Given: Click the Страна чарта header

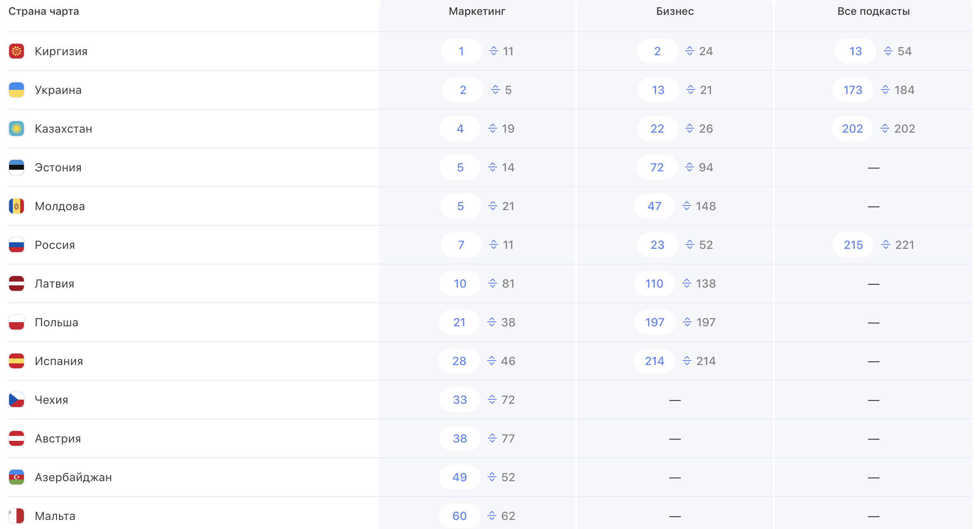Looking at the screenshot, I should (x=44, y=12).
